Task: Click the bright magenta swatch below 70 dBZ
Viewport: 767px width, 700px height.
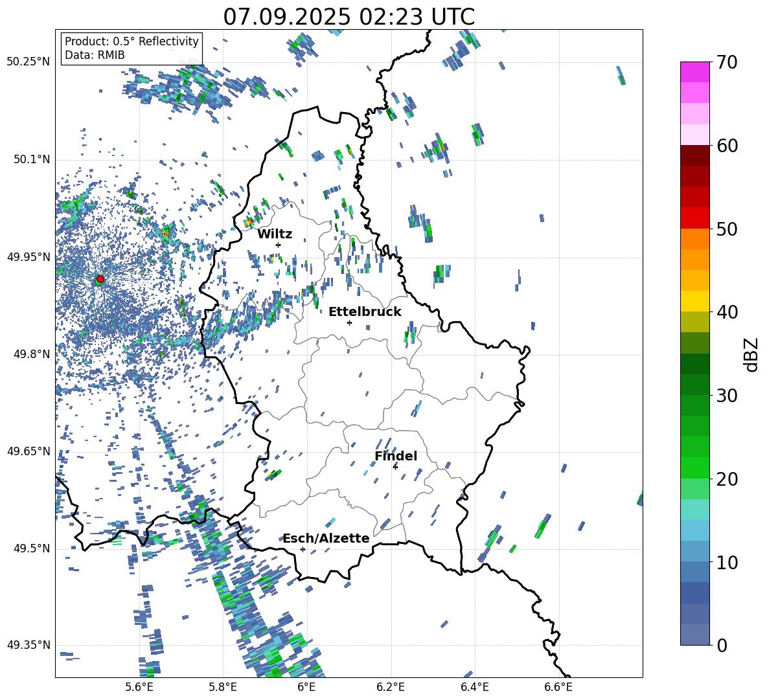Action: coord(694,73)
